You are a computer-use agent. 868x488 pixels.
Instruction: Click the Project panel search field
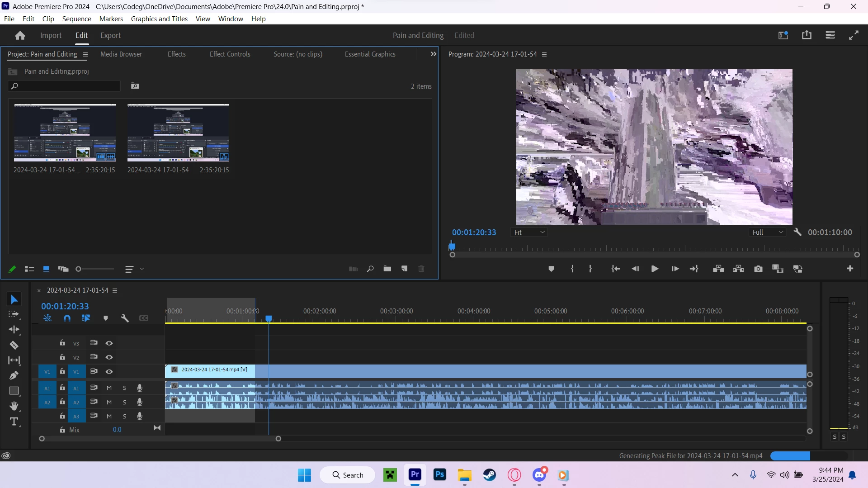click(64, 86)
